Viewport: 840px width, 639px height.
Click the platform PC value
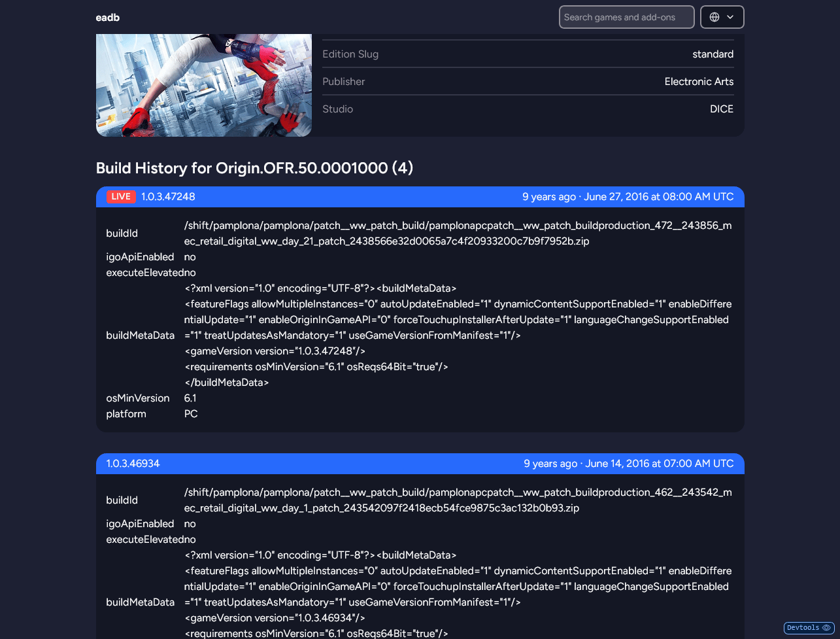pos(191,414)
